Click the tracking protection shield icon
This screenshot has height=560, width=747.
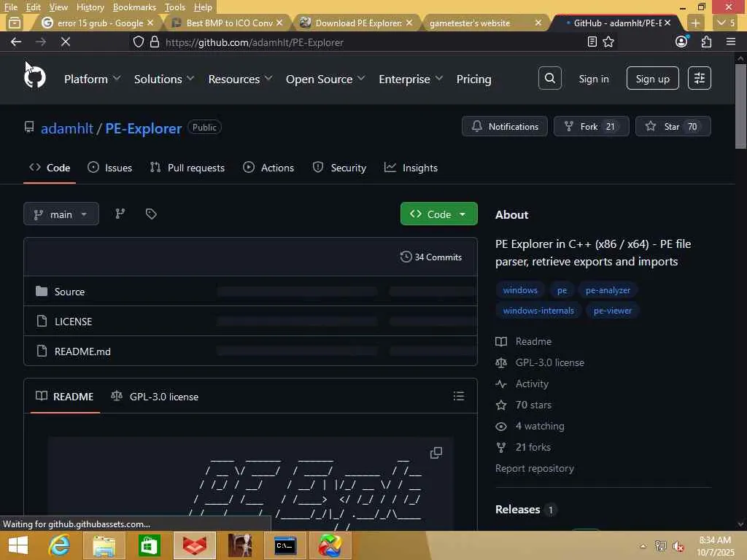pyautogui.click(x=138, y=42)
